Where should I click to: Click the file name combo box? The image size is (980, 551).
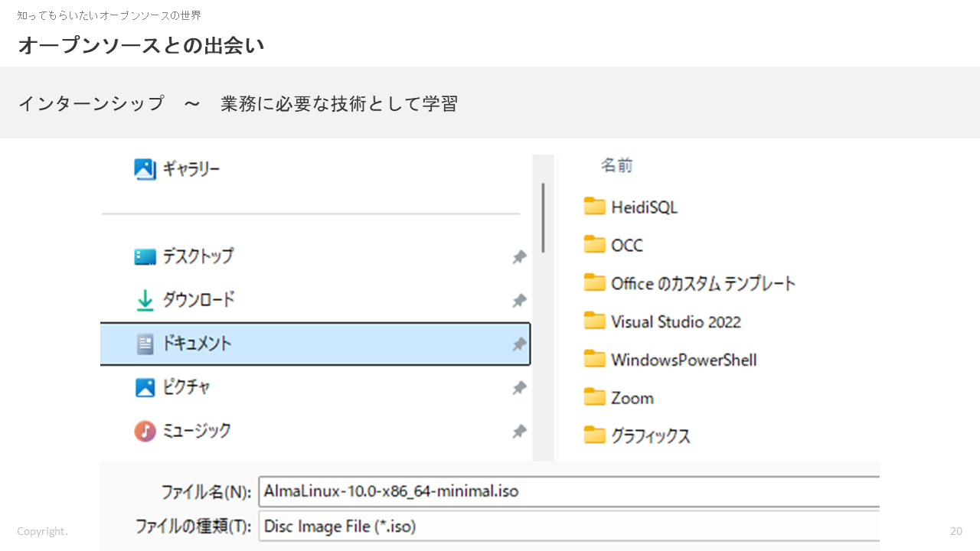pos(568,491)
